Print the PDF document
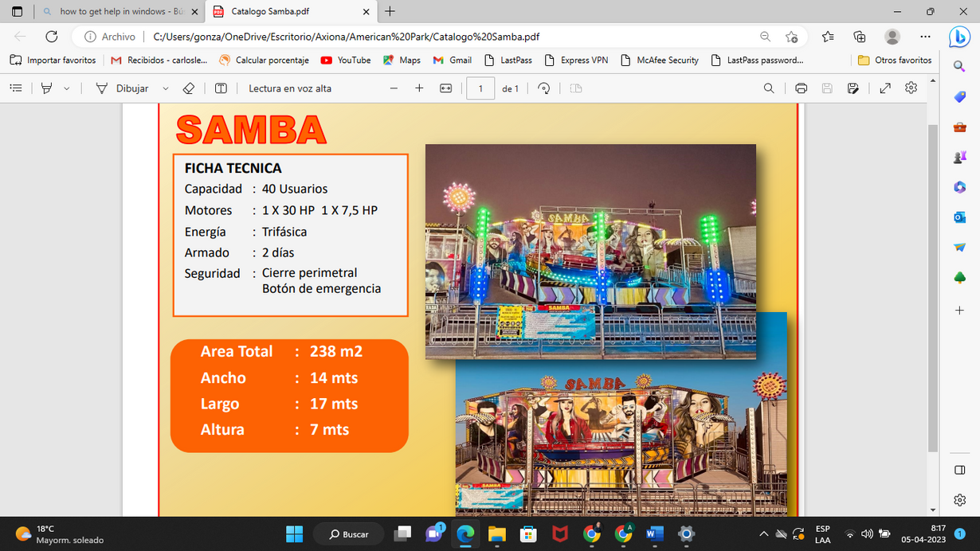980x551 pixels. (802, 88)
